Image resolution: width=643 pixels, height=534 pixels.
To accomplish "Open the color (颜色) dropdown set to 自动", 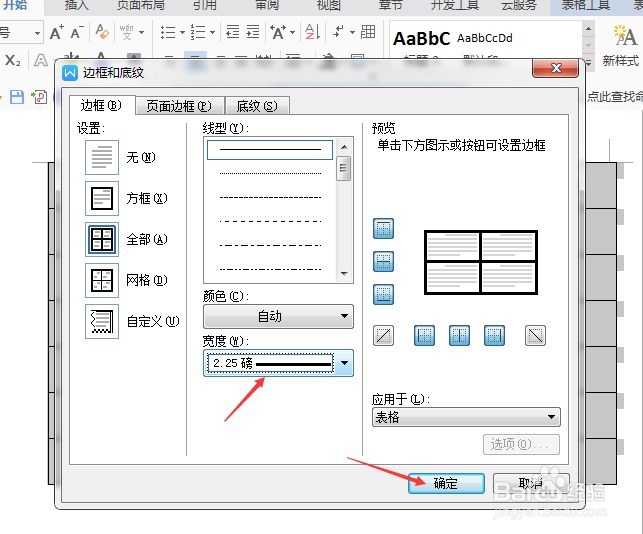I will (x=278, y=316).
